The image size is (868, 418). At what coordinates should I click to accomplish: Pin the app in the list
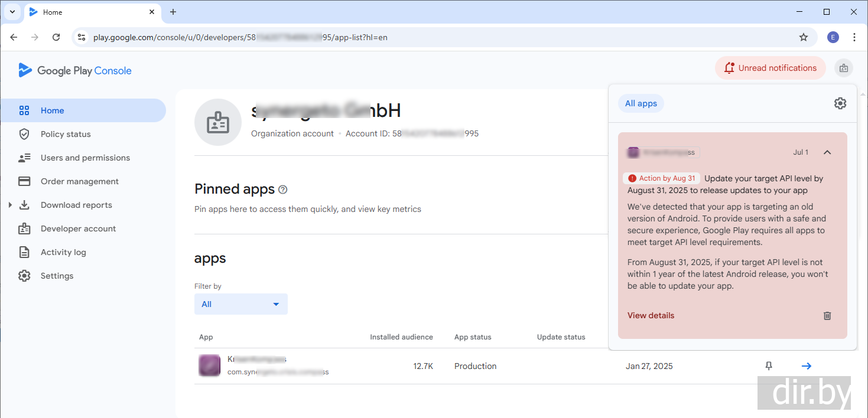769,366
